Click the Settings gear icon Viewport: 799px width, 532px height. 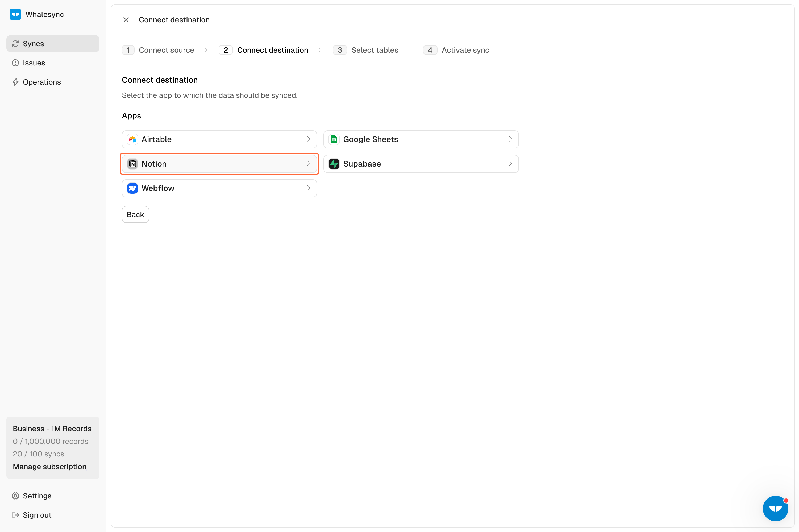[x=15, y=496]
